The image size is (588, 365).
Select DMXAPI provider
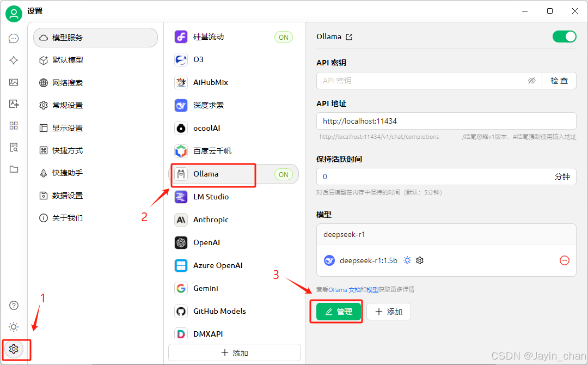pos(234,333)
